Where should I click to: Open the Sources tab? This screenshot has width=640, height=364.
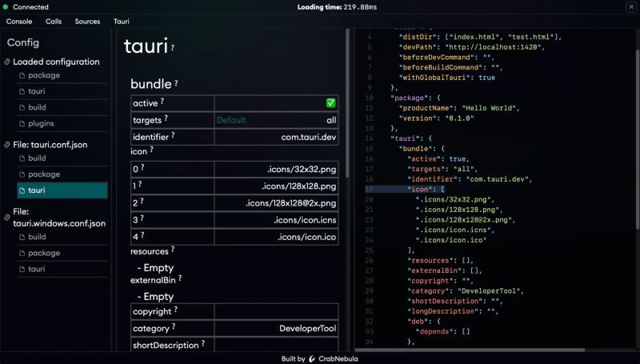click(87, 22)
